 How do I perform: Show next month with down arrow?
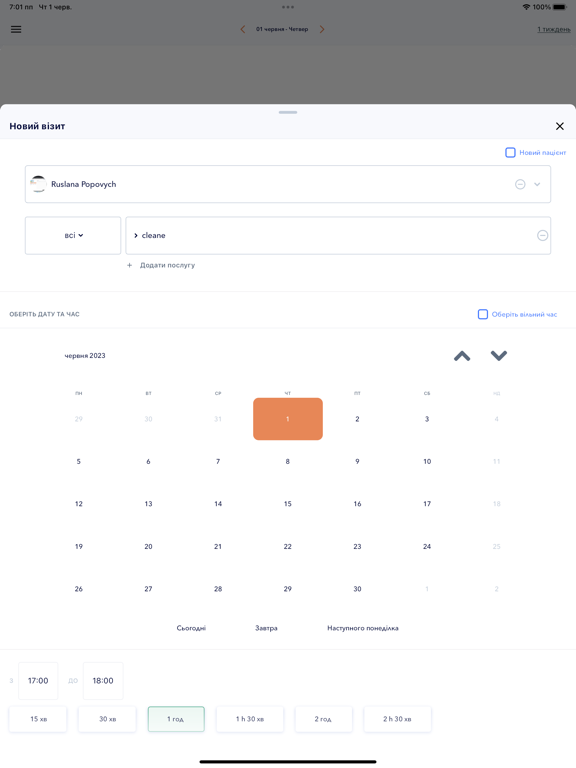coord(499,356)
